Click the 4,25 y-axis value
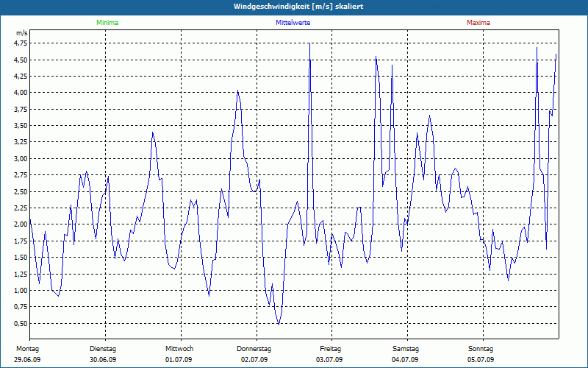 pos(21,77)
